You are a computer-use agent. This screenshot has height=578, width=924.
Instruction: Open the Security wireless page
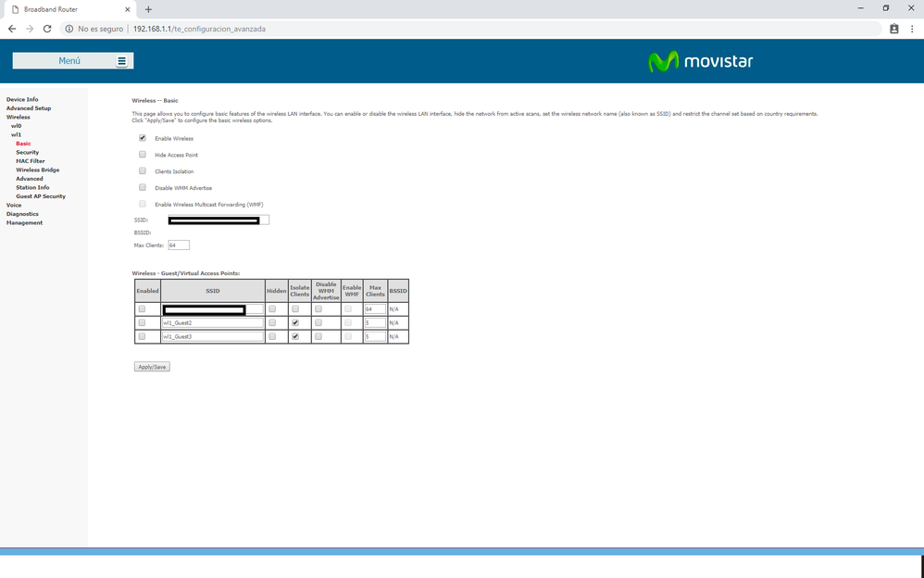(x=27, y=153)
